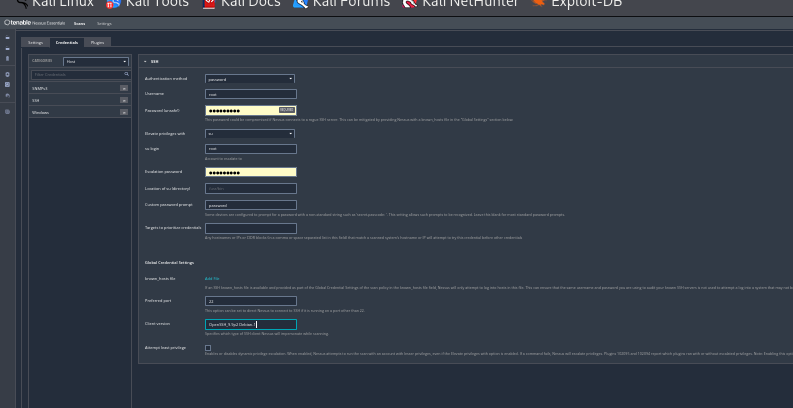The width and height of the screenshot is (793, 408).
Task: Add SSH credential with its arrow button
Action: [x=123, y=100]
